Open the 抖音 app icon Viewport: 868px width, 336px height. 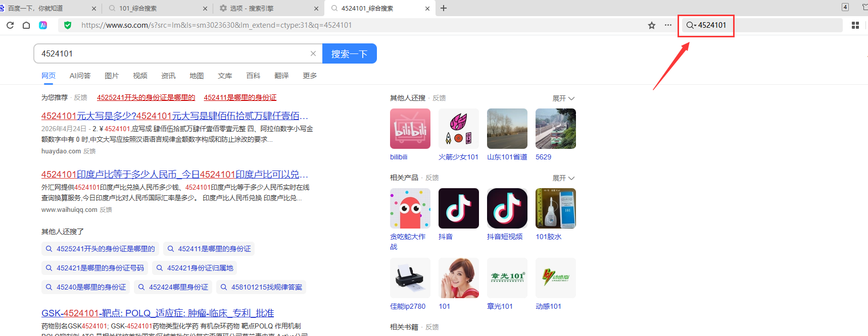coord(459,208)
